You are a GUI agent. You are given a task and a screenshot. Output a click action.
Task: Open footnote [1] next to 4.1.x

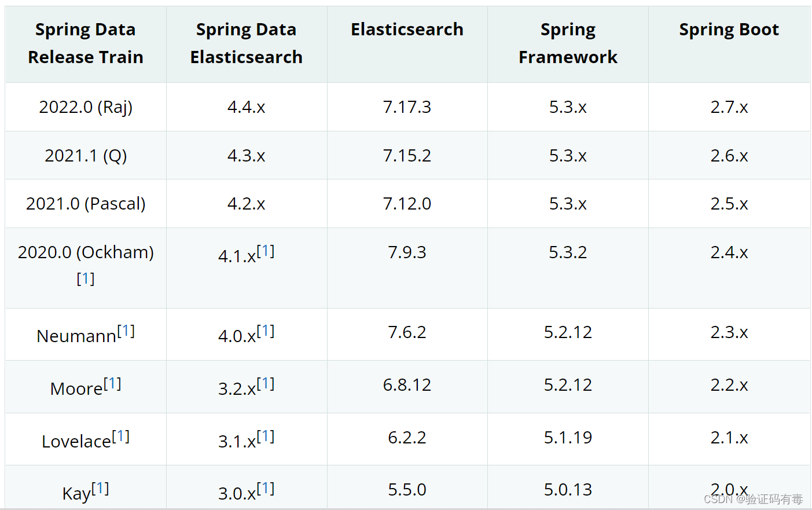(x=266, y=251)
